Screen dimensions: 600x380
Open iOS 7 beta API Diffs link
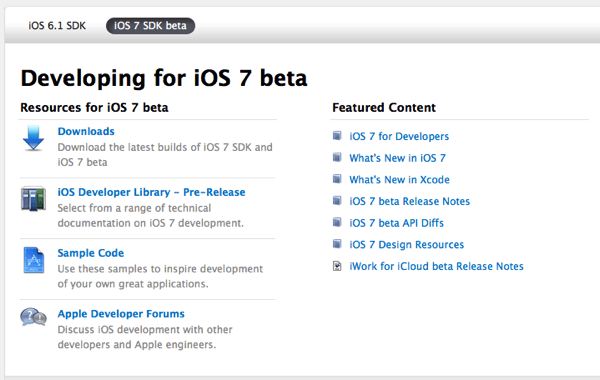[396, 223]
